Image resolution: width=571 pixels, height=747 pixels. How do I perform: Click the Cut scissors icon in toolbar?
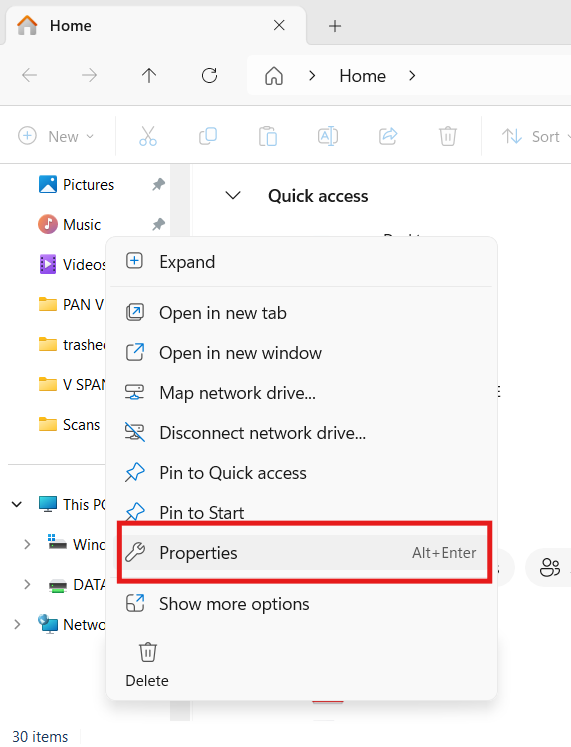pos(148,136)
